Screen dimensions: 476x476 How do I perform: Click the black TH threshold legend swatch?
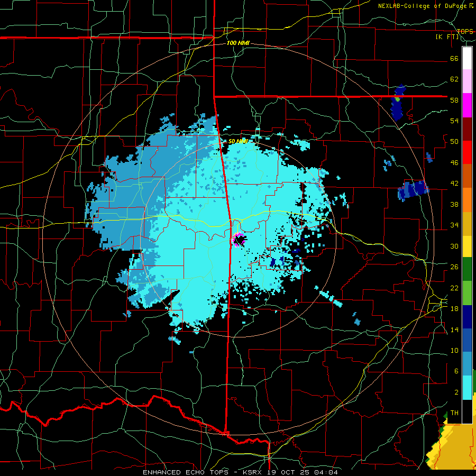click(x=467, y=411)
